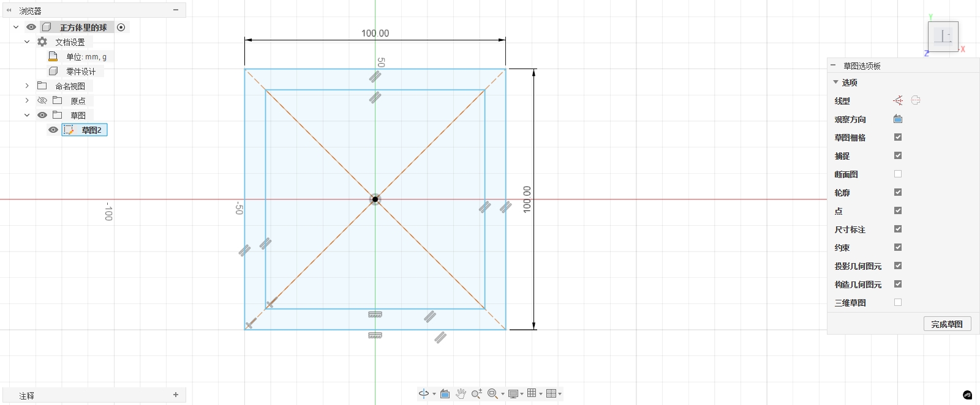Minimize the 浏览器 panel with the dash
The height and width of the screenshot is (405, 980).
point(176,10)
